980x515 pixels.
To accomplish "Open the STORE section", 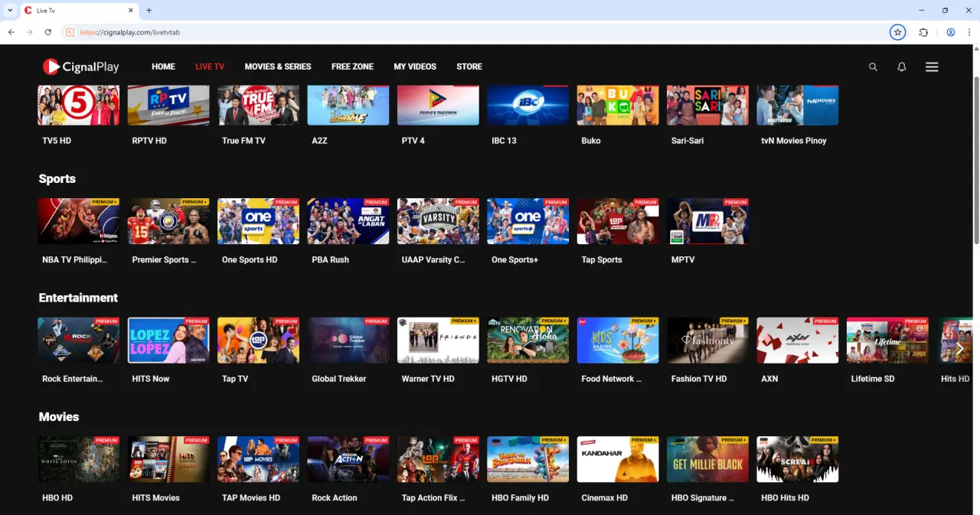I will tap(469, 67).
